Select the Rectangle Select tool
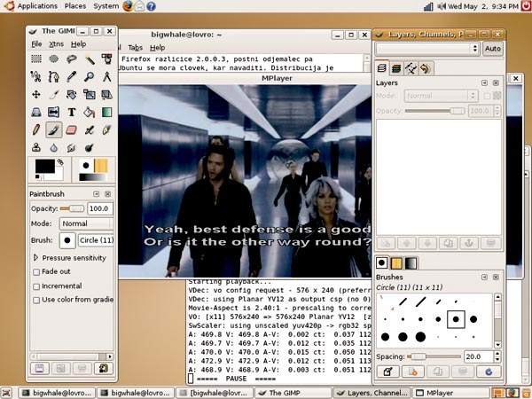Image resolution: width=532 pixels, height=399 pixels. pos(36,59)
